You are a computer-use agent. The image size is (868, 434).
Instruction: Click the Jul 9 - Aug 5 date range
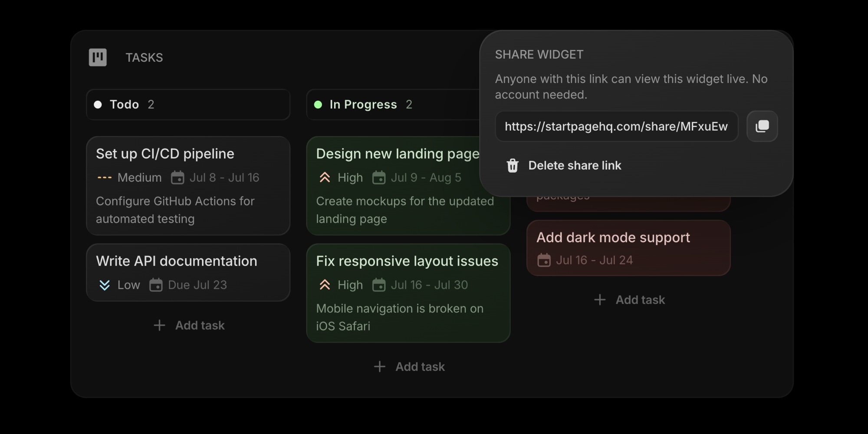tap(426, 178)
